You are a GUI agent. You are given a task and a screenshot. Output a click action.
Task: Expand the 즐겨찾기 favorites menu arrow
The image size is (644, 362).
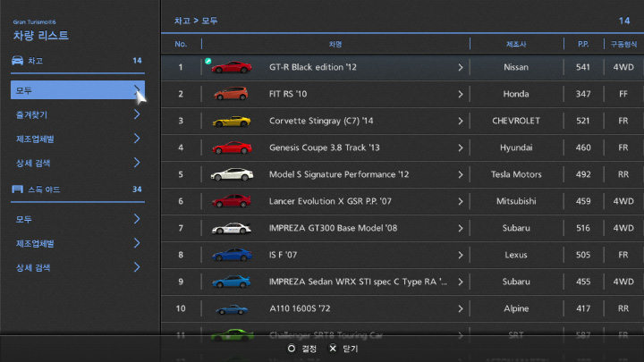point(137,114)
